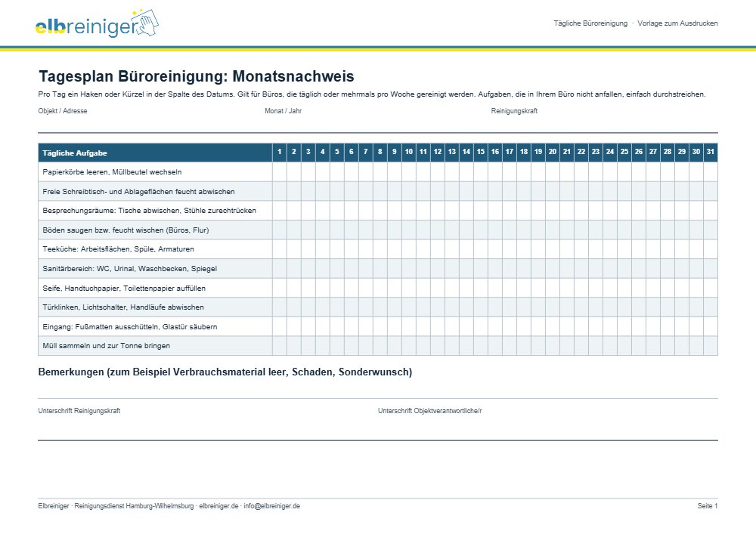Select the header text 'Vorlage zum Ausdrucken'
This screenshot has width=756, height=534.
pos(677,23)
